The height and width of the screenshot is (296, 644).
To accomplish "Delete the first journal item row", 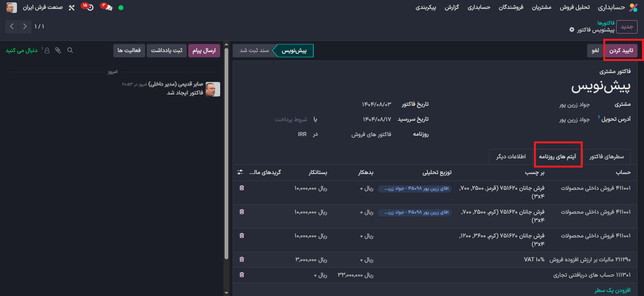I will (x=242, y=188).
